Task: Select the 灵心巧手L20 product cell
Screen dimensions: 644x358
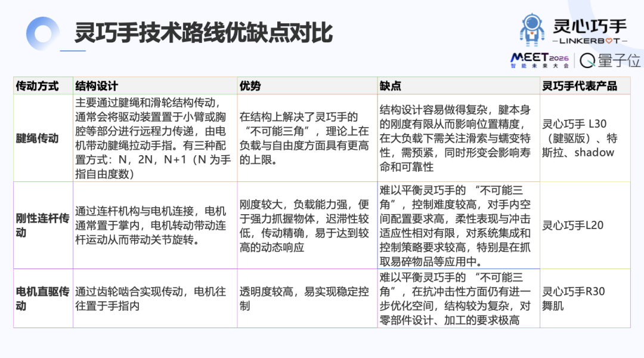Action: coord(572,226)
